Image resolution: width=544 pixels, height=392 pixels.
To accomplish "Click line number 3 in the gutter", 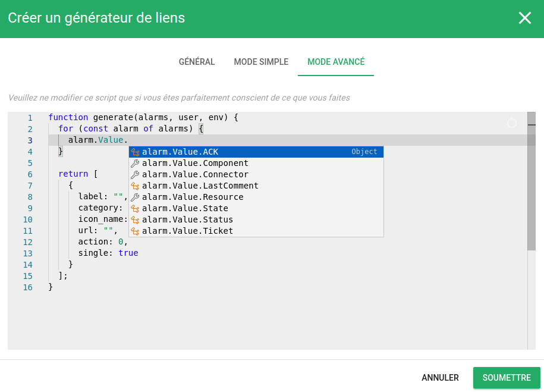I will pyautogui.click(x=30, y=140).
